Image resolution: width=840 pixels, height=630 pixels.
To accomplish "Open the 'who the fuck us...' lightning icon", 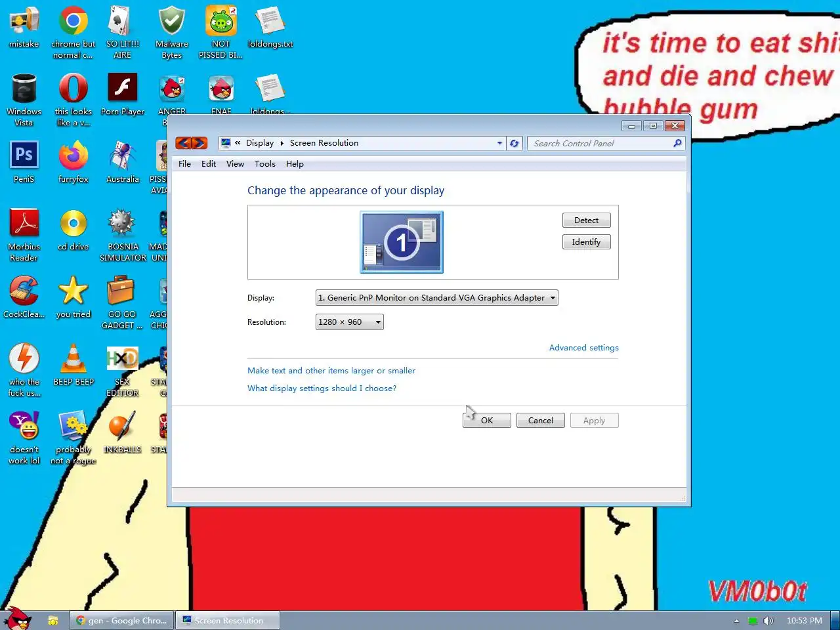I will point(24,370).
